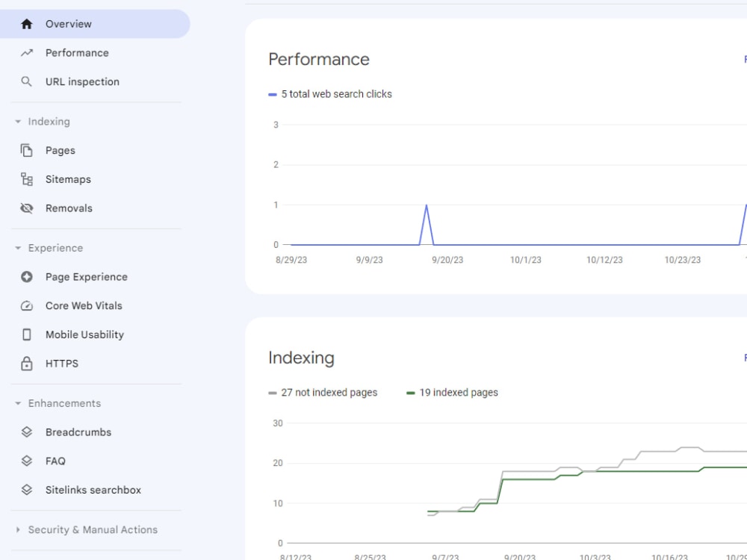Image resolution: width=747 pixels, height=560 pixels.
Task: Collapse the Experience section arrow
Action: click(18, 248)
